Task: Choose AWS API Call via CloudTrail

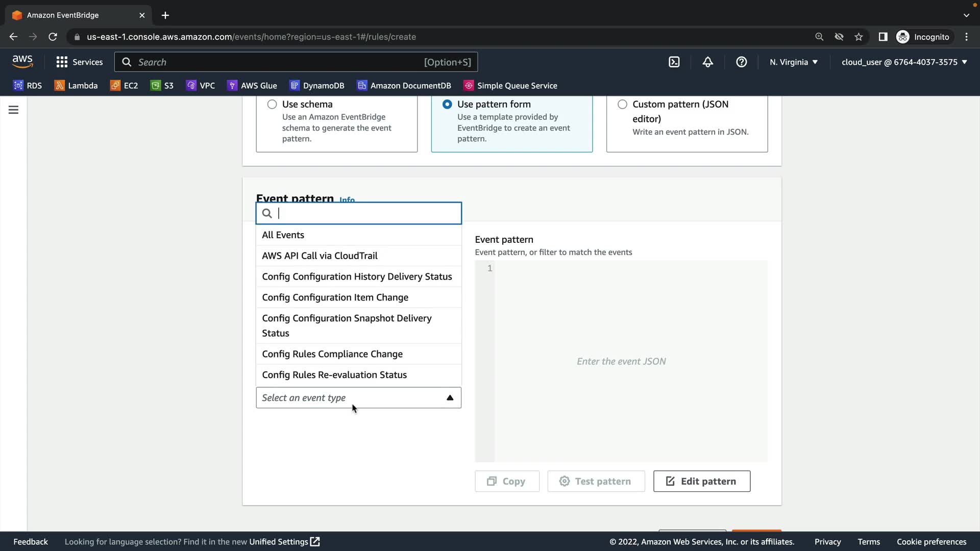Action: (320, 256)
